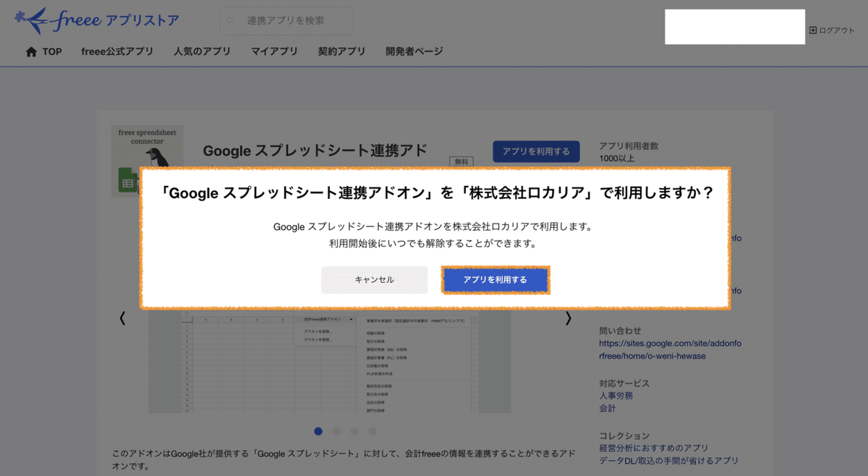
Task: Click the 問い合わせ heading
Action: pyautogui.click(x=621, y=331)
